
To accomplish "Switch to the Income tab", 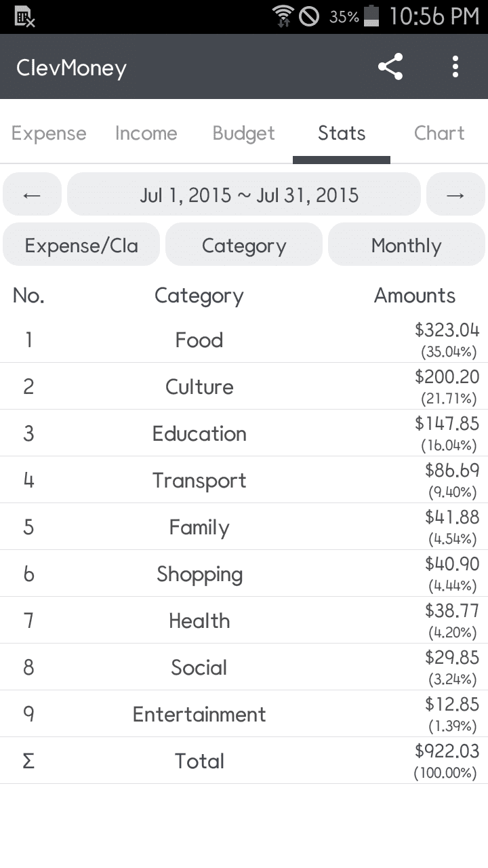I will tap(146, 133).
